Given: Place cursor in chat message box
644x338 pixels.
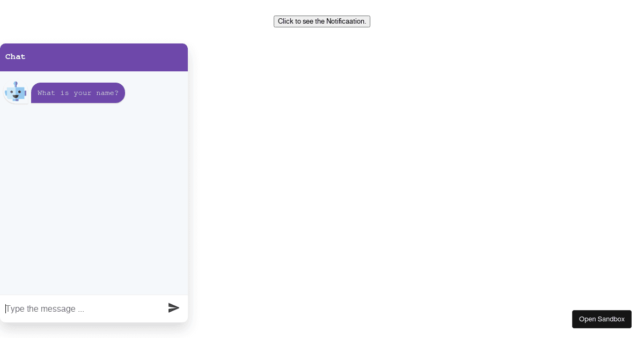Looking at the screenshot, I should click(x=80, y=309).
